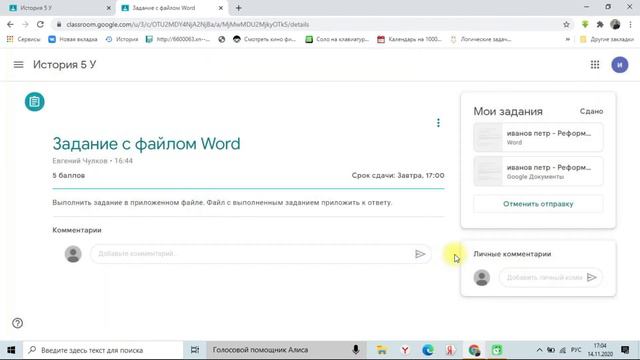Go back with the browser back arrow

(x=10, y=24)
